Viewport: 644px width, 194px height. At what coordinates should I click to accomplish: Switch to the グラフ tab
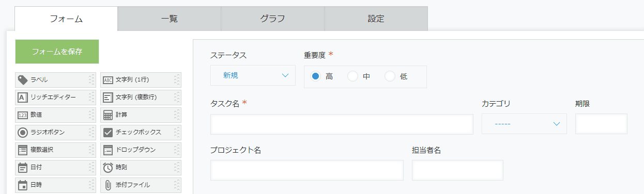click(272, 19)
